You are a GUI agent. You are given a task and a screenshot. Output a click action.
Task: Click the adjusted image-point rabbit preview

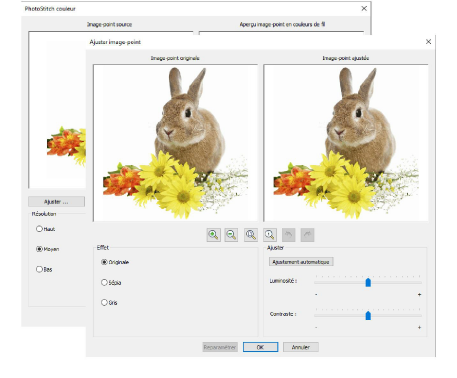[x=346, y=143]
